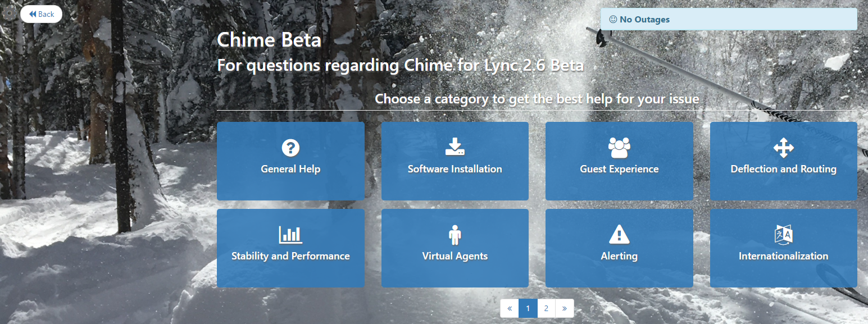Viewport: 868px width, 324px height.
Task: Click the group-of-people icon for Guest Experience
Action: pos(619,148)
